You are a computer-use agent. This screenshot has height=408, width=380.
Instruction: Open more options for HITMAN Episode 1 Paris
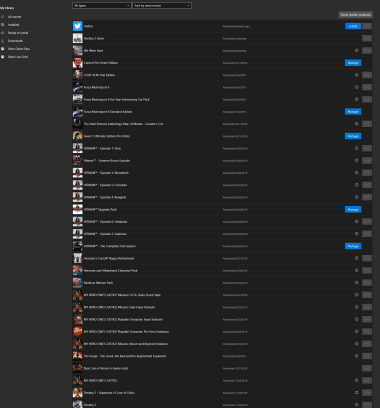[x=367, y=148]
